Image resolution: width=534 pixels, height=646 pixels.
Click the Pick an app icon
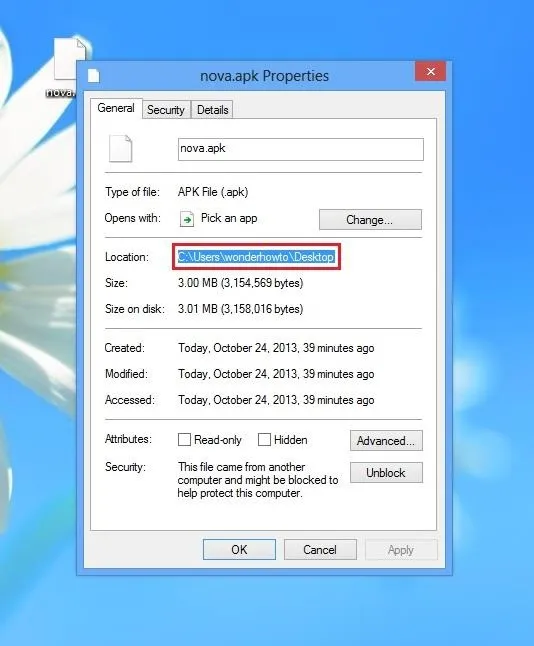(x=187, y=219)
